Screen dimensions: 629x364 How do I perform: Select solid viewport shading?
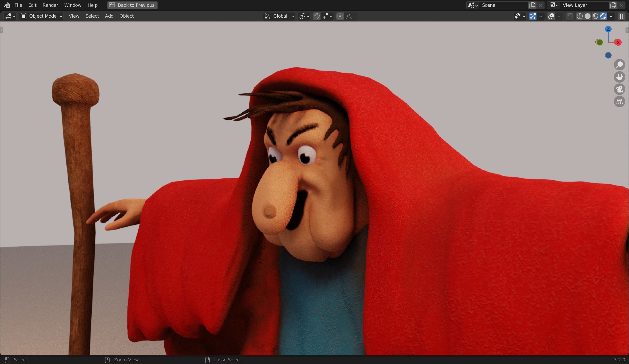pyautogui.click(x=588, y=16)
